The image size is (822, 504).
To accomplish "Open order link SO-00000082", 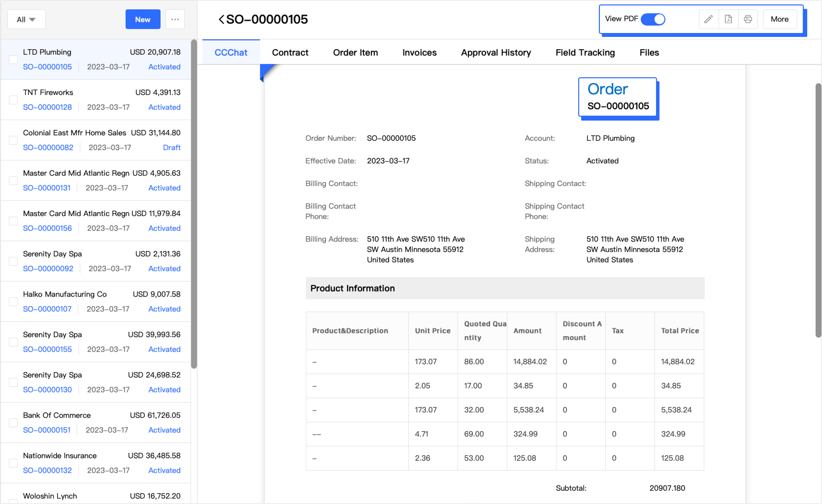I will coord(48,148).
